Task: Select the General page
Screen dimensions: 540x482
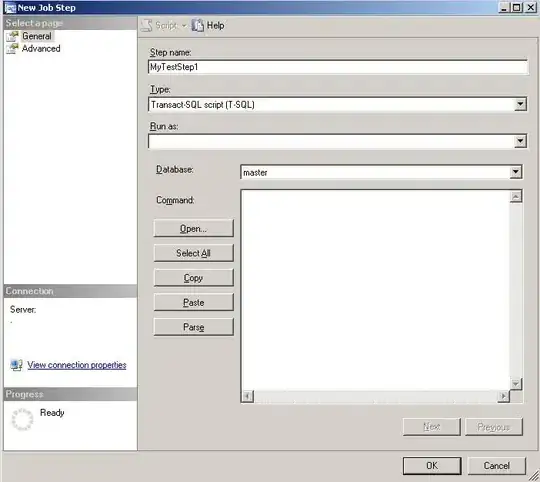Action: 37,36
